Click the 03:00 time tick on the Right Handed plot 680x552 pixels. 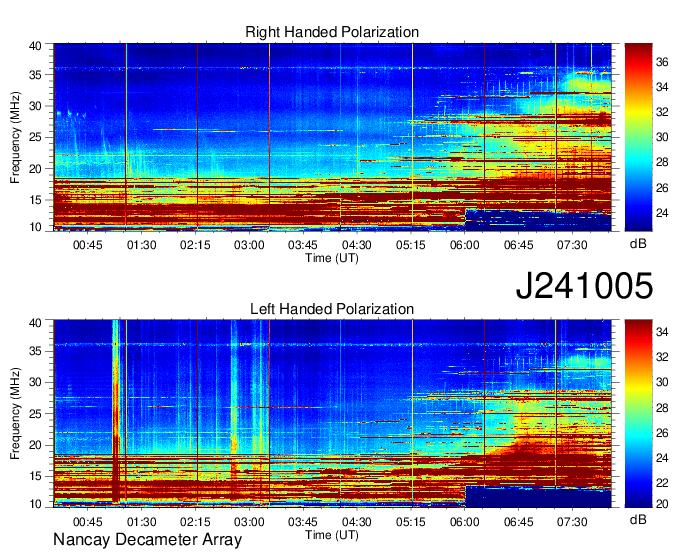click(249, 245)
